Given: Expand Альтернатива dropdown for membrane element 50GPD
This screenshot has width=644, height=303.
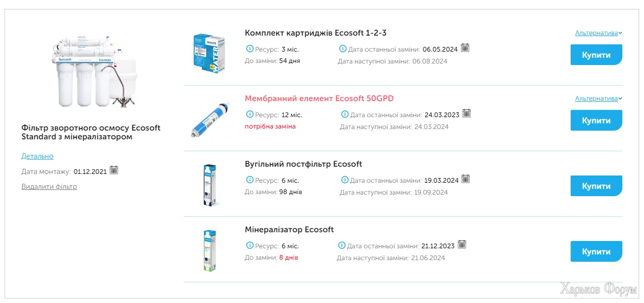Looking at the screenshot, I should tap(599, 99).
